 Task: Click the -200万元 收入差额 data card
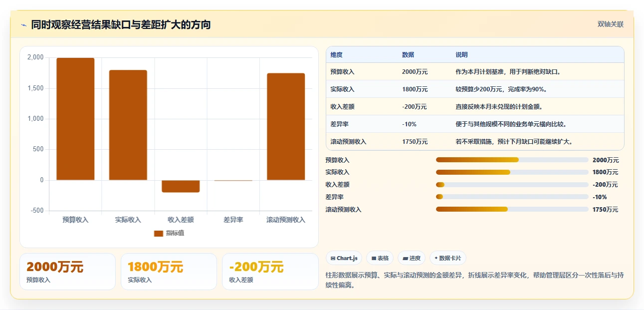coord(270,272)
